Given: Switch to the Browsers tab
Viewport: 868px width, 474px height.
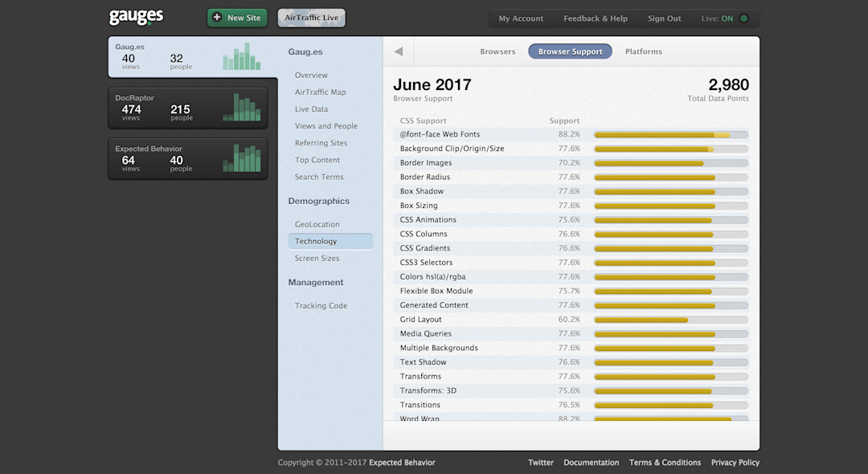Looking at the screenshot, I should tap(497, 51).
